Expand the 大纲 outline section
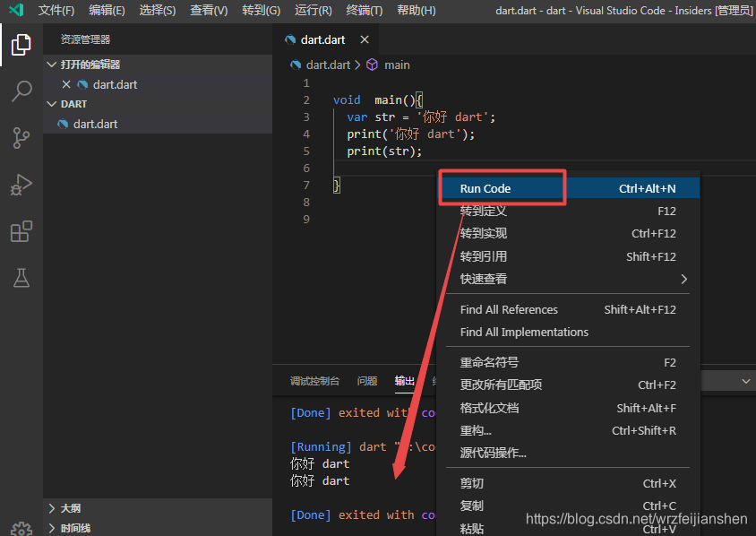 [x=52, y=508]
